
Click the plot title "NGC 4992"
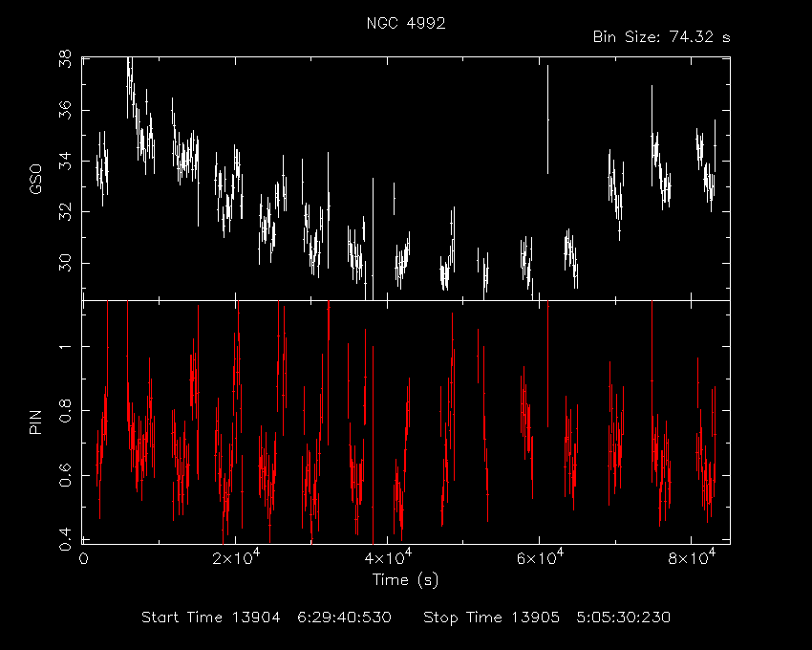[406, 23]
